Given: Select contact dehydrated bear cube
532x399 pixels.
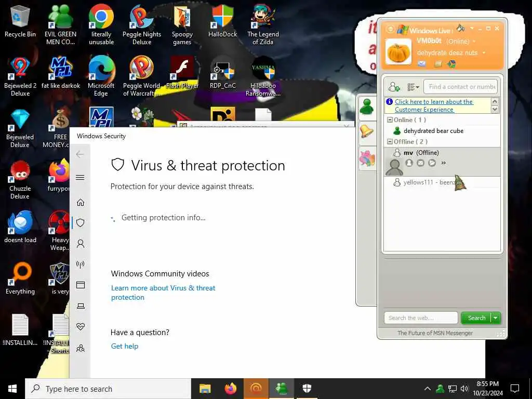Looking at the screenshot, I should pyautogui.click(x=442, y=130).
